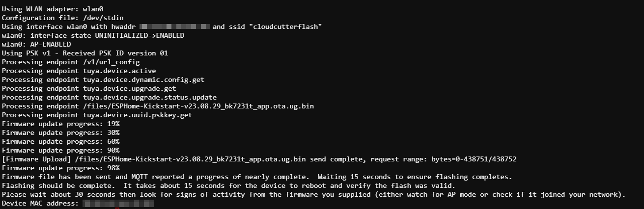Click the 'Using PSK v1' line
Image resolution: width=644 pixels, height=209 pixels.
pos(84,53)
